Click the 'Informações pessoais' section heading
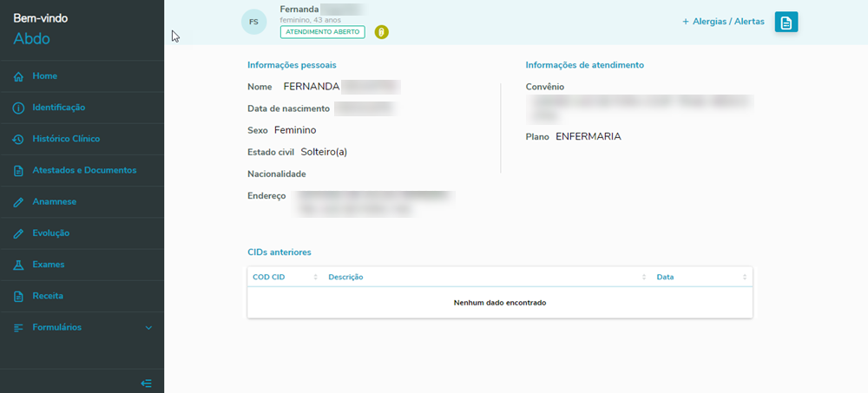This screenshot has height=393, width=868. (292, 65)
